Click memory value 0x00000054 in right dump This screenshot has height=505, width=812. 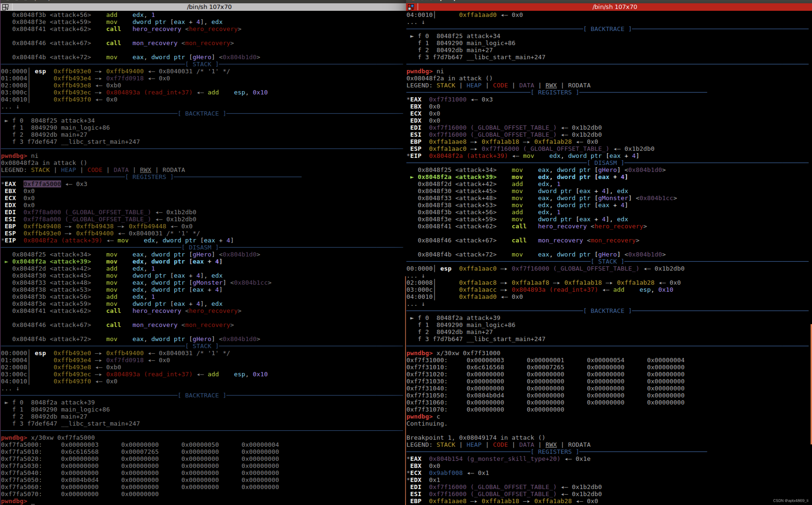tap(605, 360)
